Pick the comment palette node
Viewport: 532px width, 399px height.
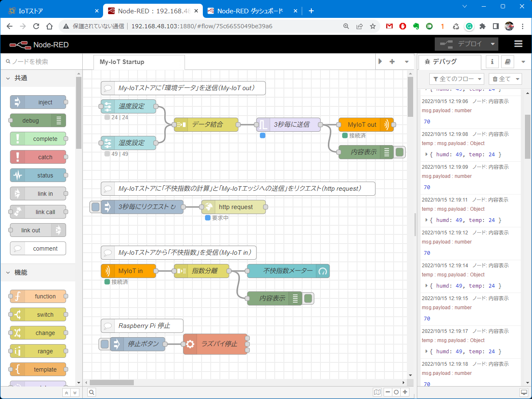[x=38, y=249]
